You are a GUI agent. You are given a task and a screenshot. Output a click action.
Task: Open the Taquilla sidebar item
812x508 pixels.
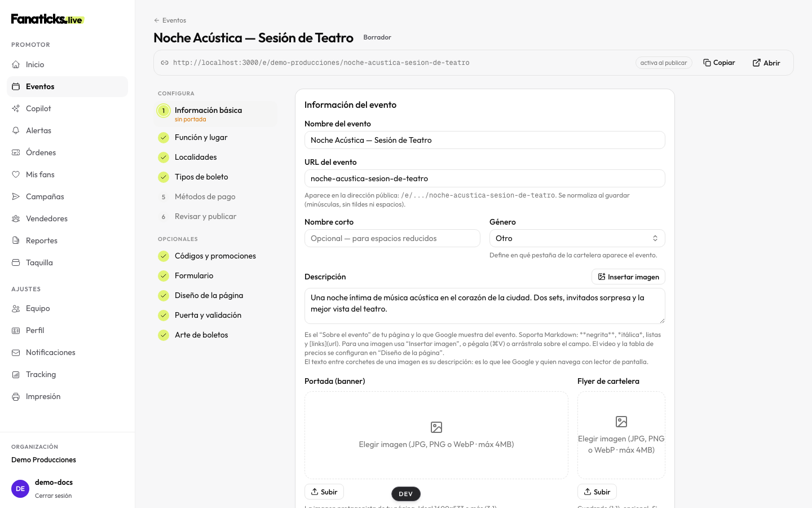pyautogui.click(x=67, y=262)
